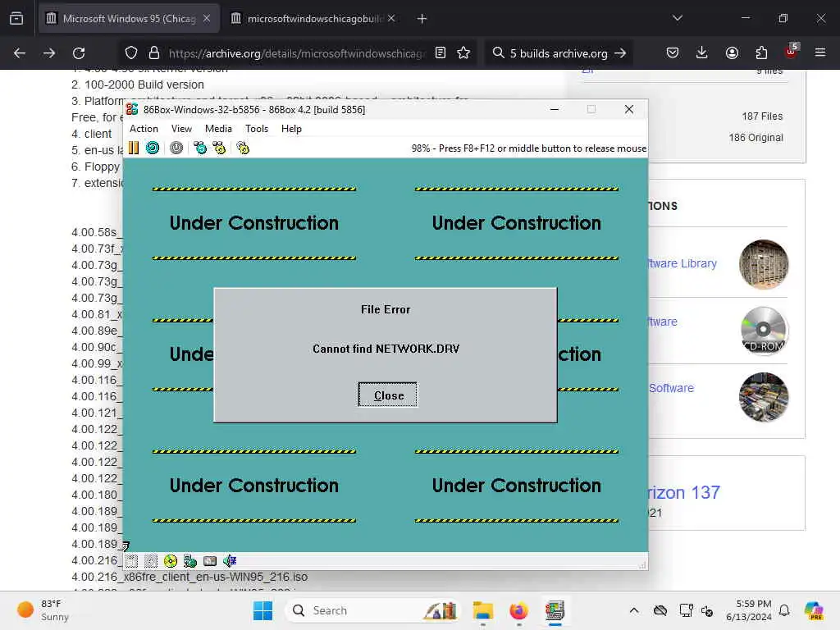
Task: Send Ctrl+Alt+Esc via the yellow keys icon
Action: point(219,148)
